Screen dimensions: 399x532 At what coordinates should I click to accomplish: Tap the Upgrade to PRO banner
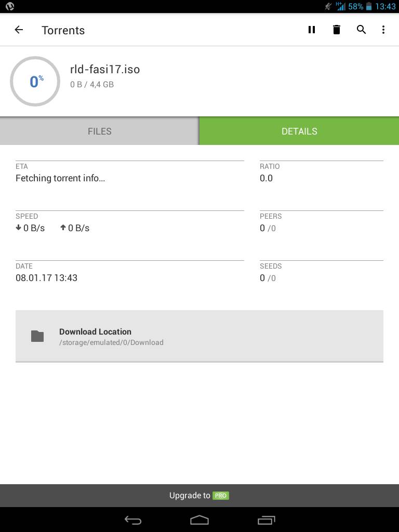tap(199, 496)
